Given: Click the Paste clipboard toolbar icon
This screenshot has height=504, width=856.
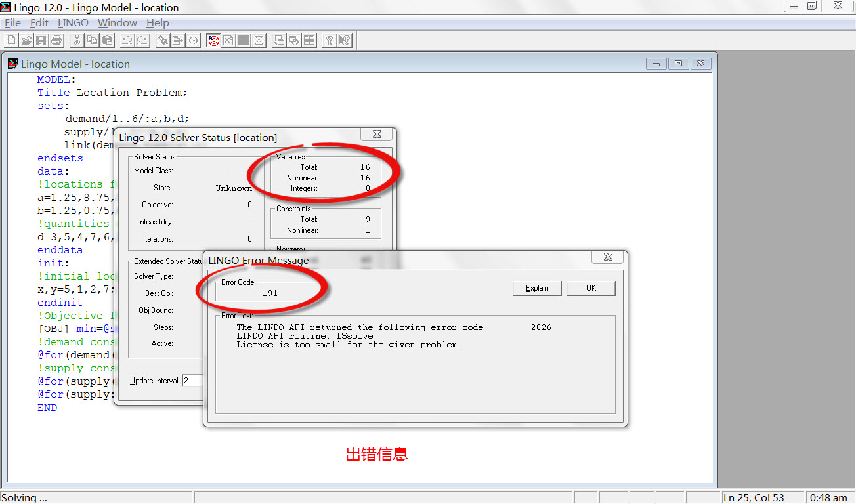Looking at the screenshot, I should click(107, 41).
